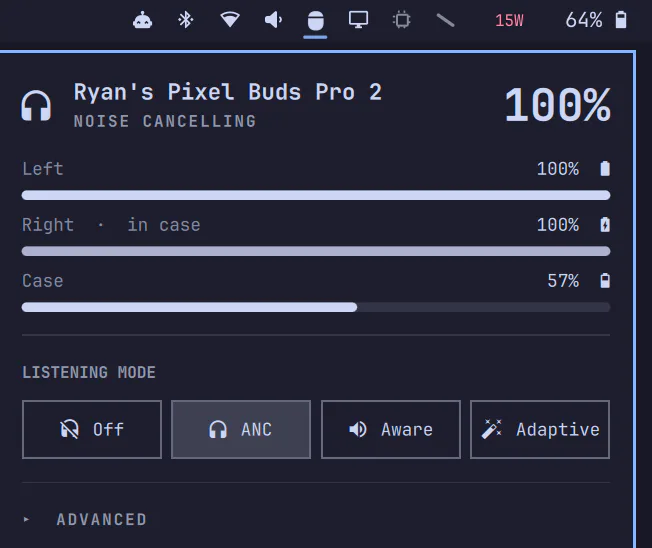
Task: Open the Bluetooth status icon
Action: pyautogui.click(x=185, y=20)
